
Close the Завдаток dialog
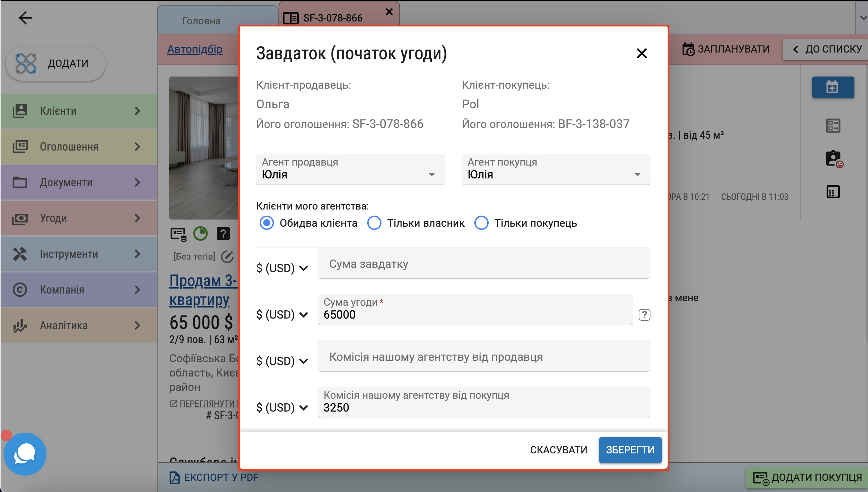[642, 53]
